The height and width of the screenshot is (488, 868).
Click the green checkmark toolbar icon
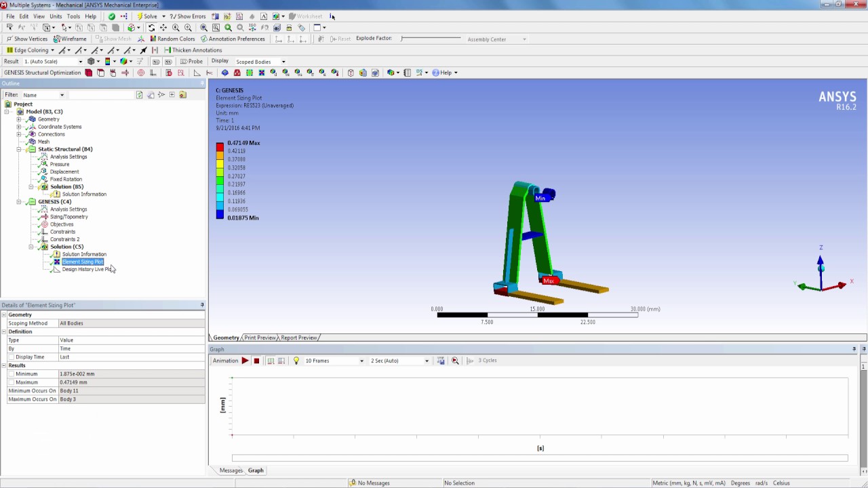(112, 16)
